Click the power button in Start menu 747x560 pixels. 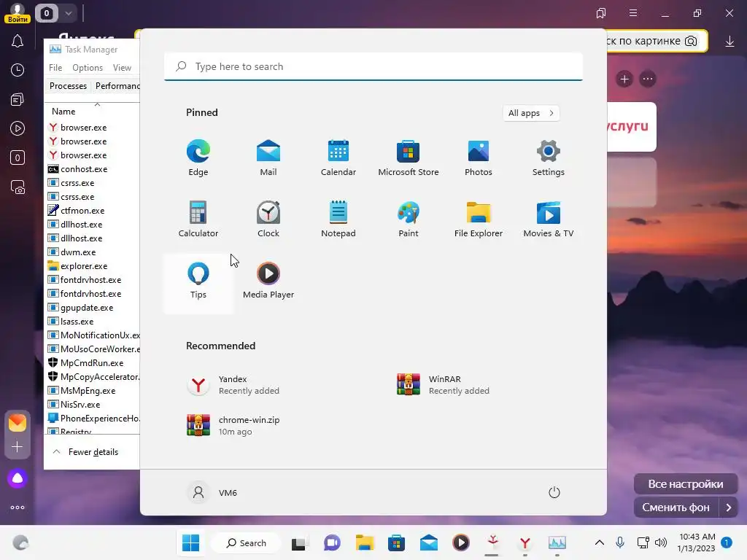coord(554,492)
